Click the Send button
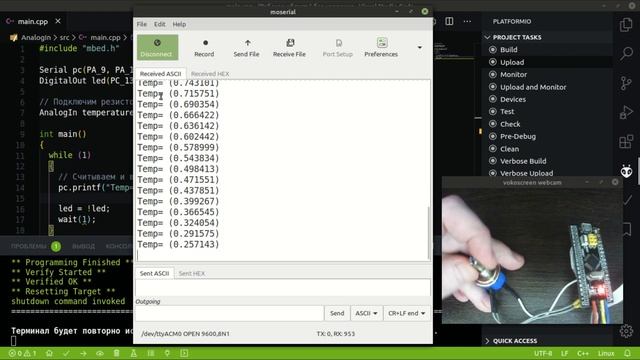The height and width of the screenshot is (360, 640). click(x=337, y=313)
